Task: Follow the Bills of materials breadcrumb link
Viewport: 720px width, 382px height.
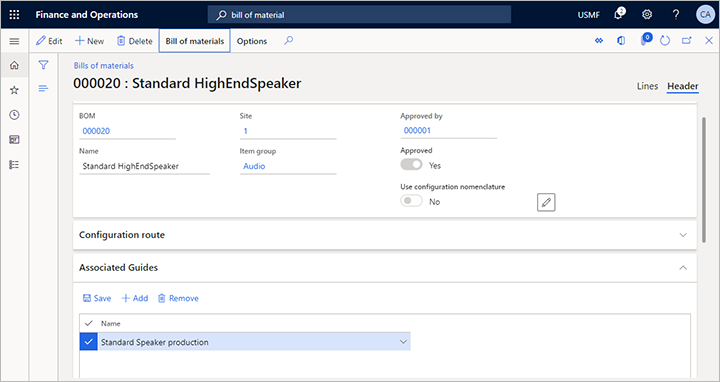Action: tap(103, 66)
